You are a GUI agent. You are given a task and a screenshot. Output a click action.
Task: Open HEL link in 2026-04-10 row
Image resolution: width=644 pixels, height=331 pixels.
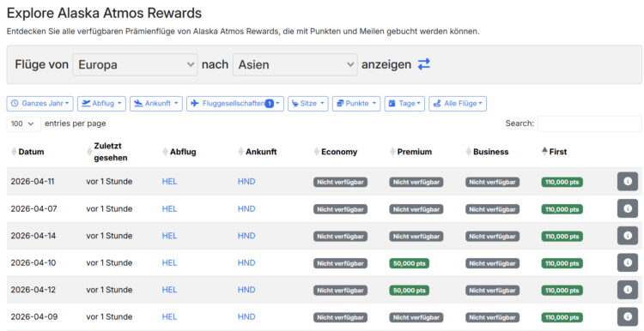(x=169, y=263)
